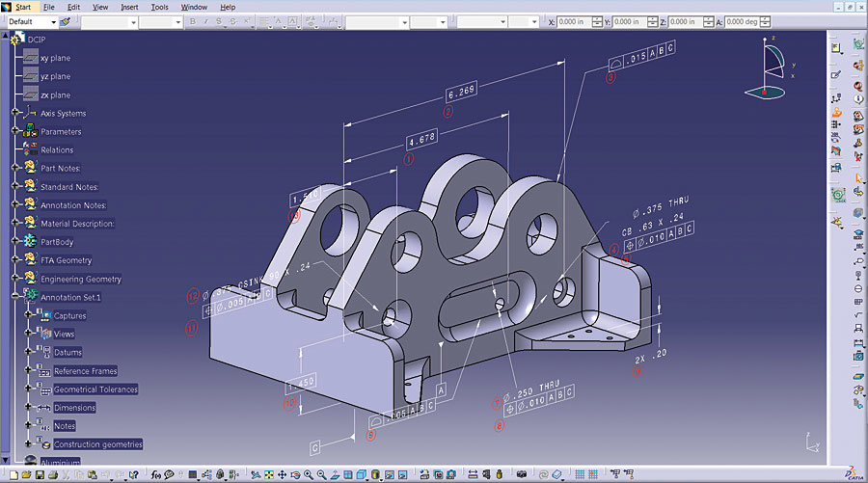Open the Tools menu

click(160, 7)
